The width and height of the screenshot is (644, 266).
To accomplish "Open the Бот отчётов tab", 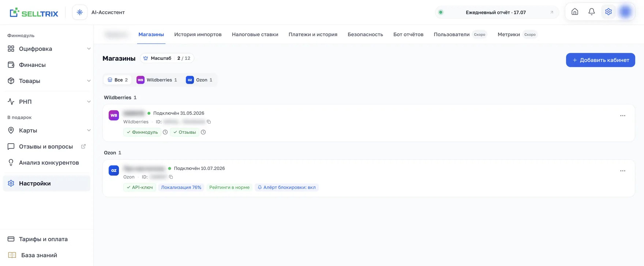I will tap(408, 34).
